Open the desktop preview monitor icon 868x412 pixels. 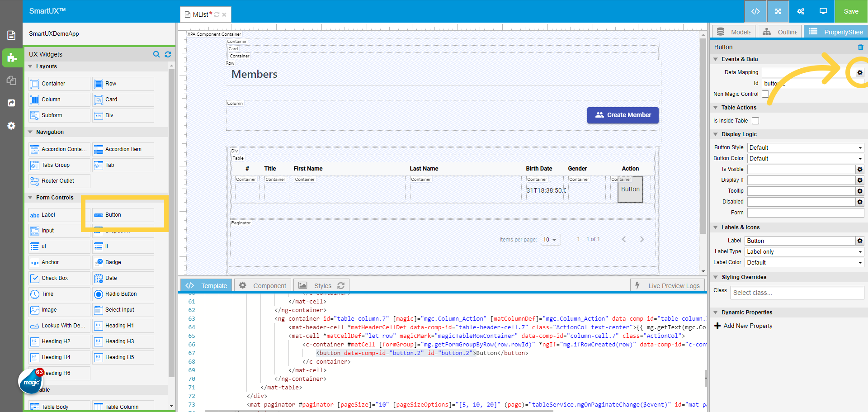[x=823, y=11]
